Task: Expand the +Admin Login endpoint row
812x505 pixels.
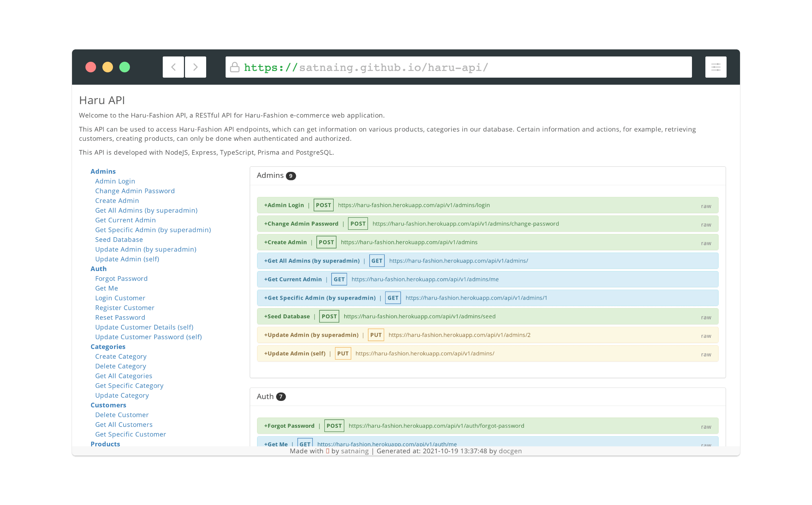Action: coord(284,205)
